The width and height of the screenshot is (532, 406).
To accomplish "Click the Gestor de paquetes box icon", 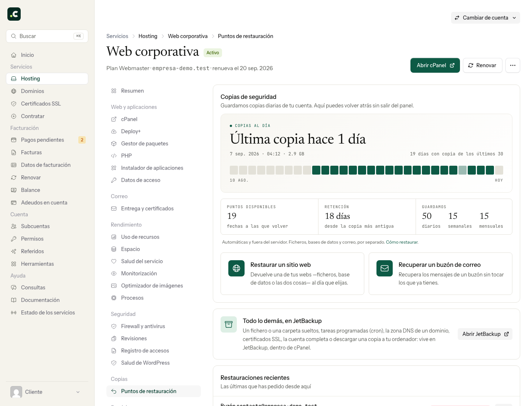I will point(114,144).
